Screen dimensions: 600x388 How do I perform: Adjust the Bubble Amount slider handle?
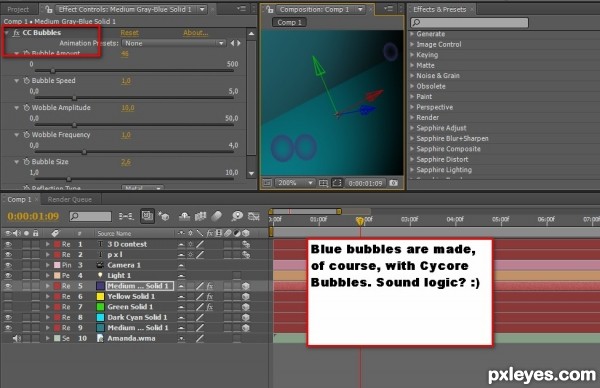(x=53, y=71)
